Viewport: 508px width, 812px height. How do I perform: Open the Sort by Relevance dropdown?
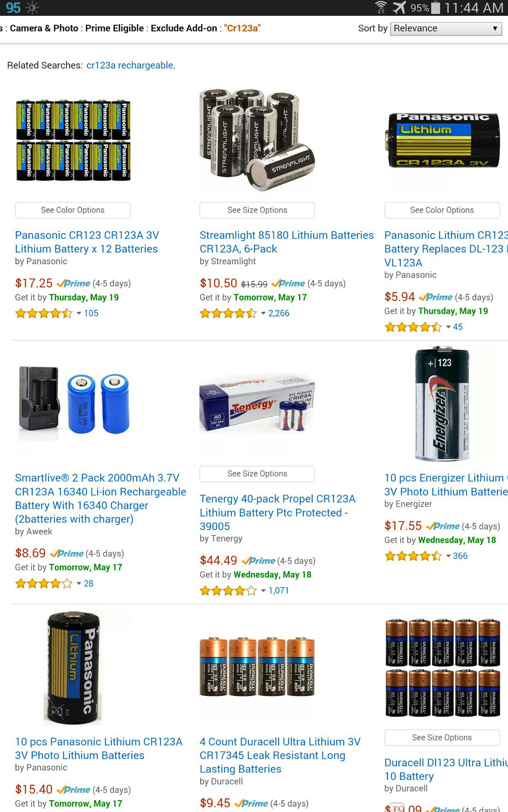[x=446, y=28]
